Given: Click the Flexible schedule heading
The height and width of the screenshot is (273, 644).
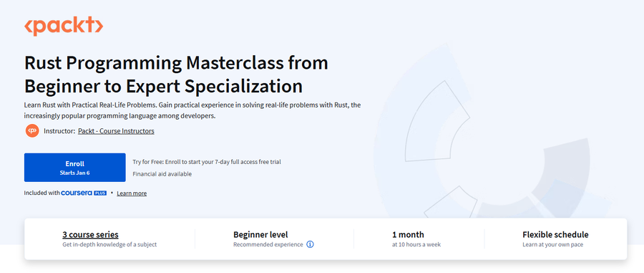Looking at the screenshot, I should tap(555, 235).
